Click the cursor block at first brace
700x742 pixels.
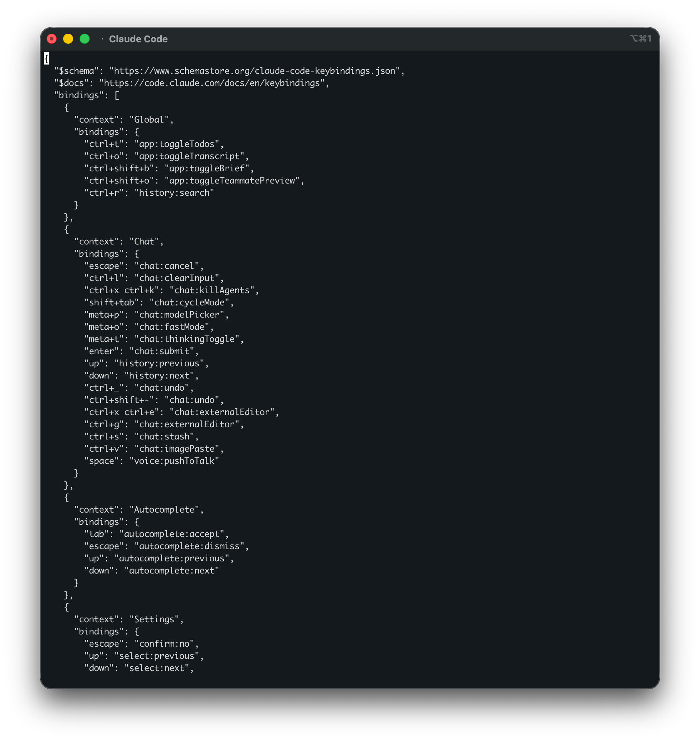[46, 58]
